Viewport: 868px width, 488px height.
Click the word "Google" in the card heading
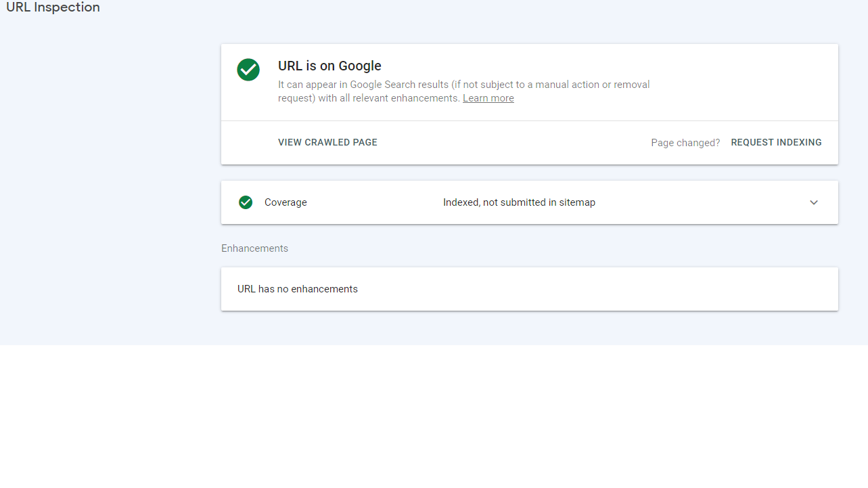[x=360, y=66]
